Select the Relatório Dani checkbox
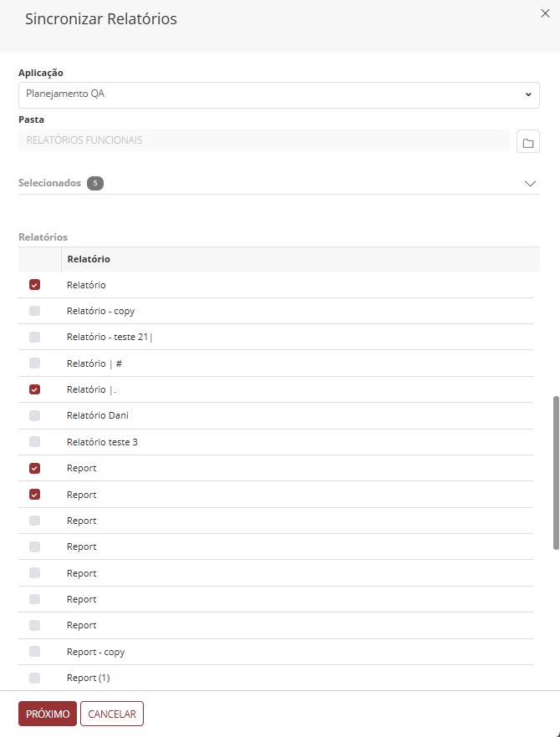Viewport: 560px width, 737px height. tap(34, 415)
